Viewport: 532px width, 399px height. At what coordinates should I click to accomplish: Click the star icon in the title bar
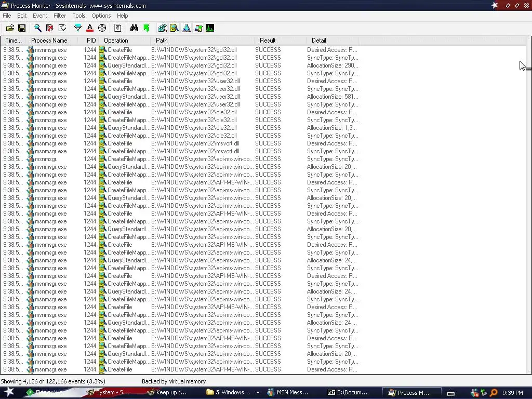point(495,5)
